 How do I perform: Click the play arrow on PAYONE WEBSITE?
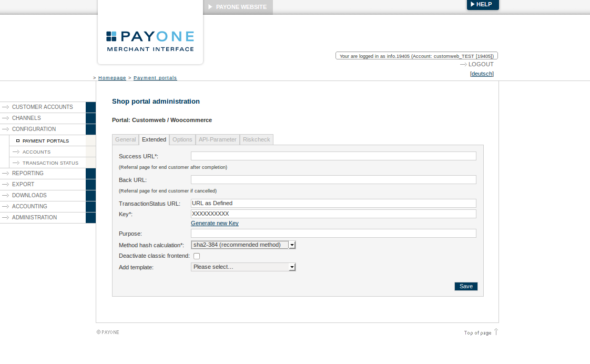pyautogui.click(x=210, y=7)
